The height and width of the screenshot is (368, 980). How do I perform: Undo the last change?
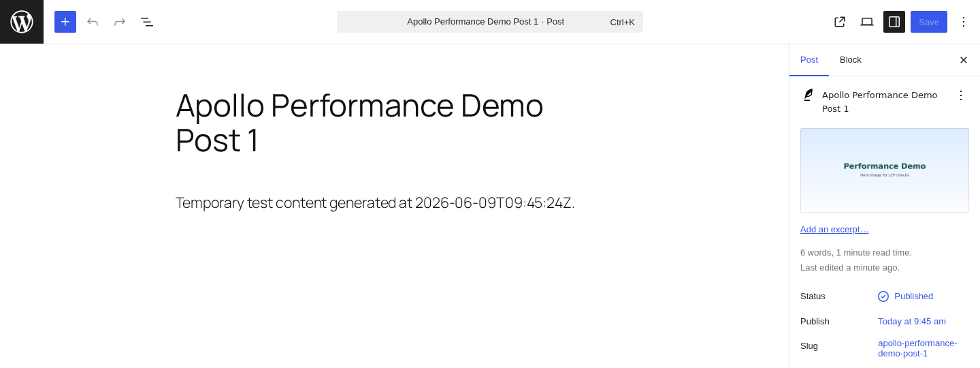tap(93, 22)
